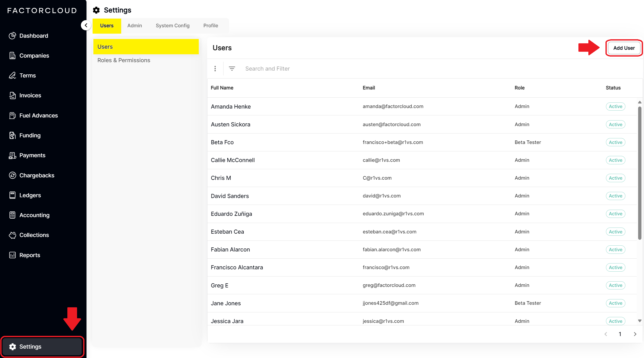
Task: Open the Fuel Advances section
Action: pos(39,115)
